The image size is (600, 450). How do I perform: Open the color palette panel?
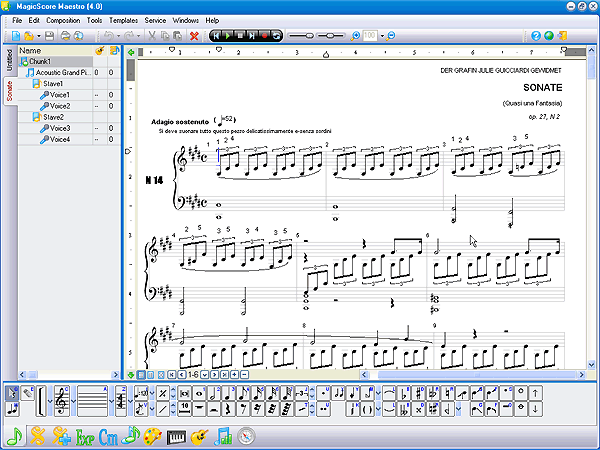tap(153, 437)
